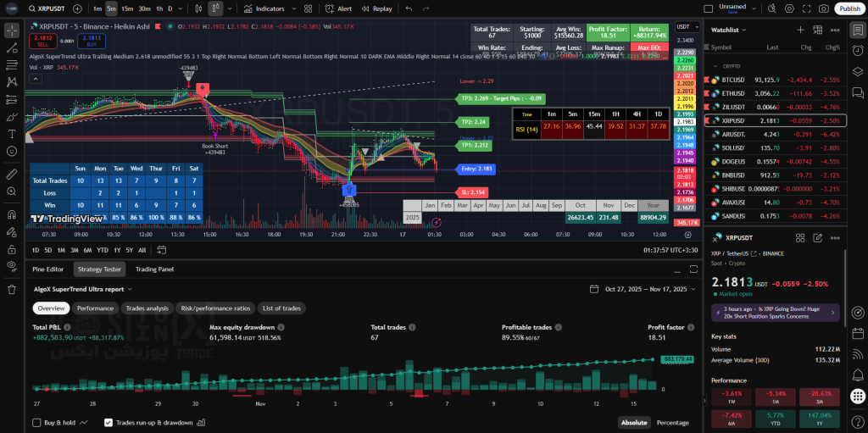Toggle the red flag on BTCUSD row
The height and width of the screenshot is (433, 868).
pos(708,80)
